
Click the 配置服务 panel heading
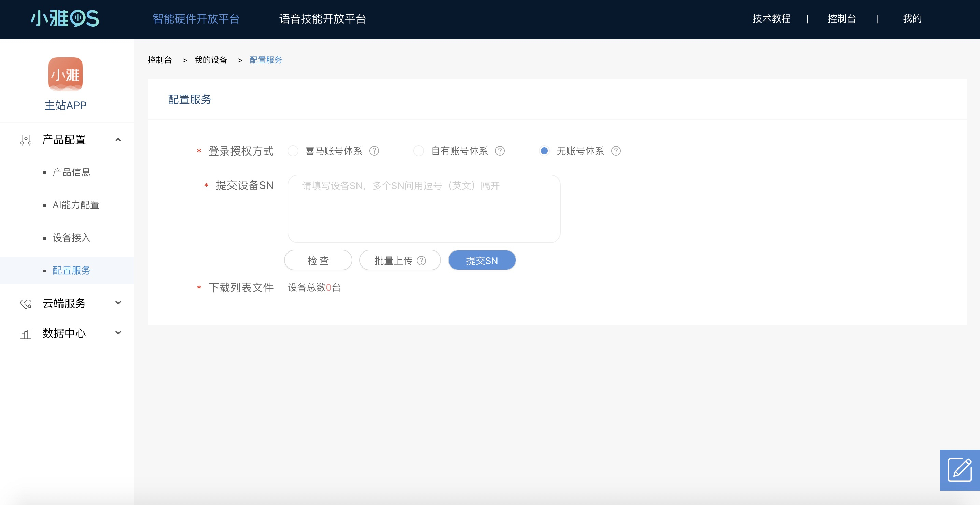pos(190,99)
